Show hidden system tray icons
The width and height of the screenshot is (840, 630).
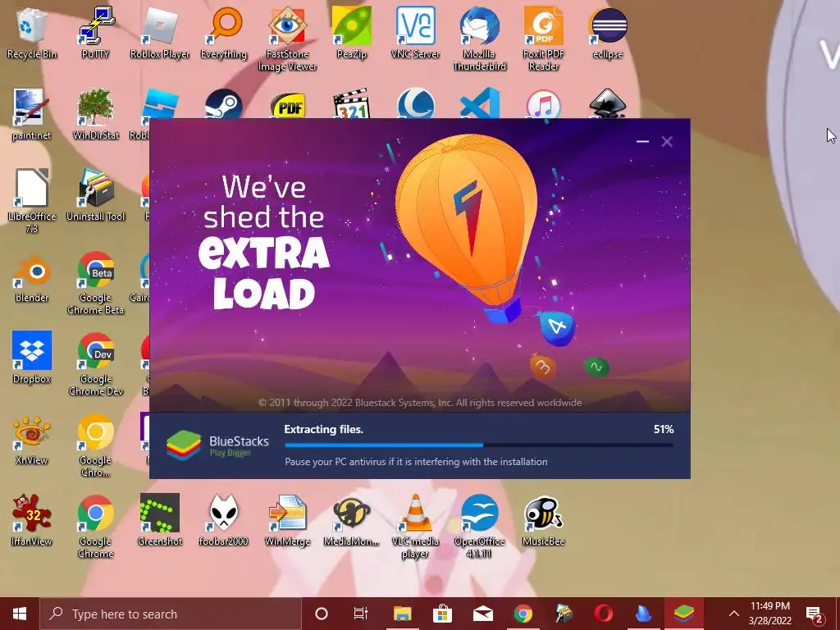pos(734,614)
